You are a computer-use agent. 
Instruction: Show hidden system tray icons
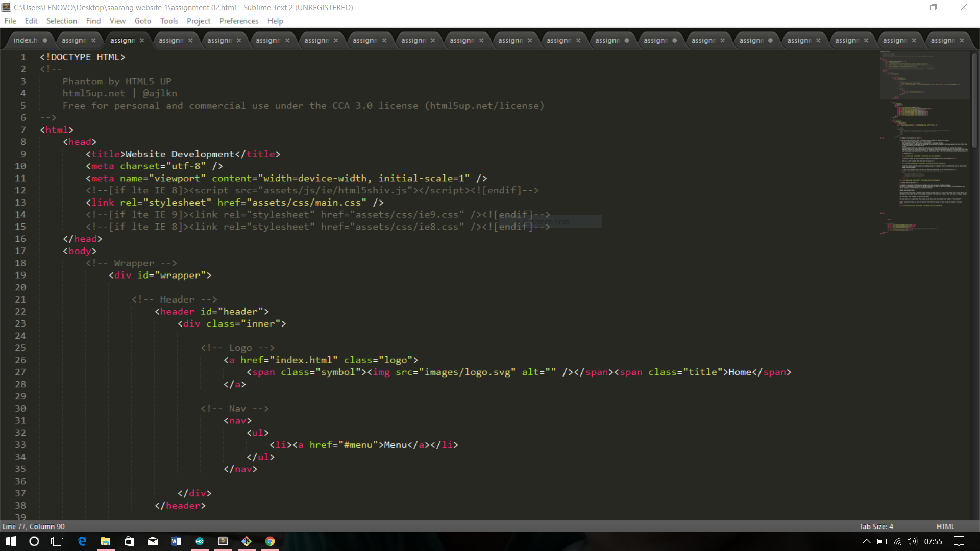[x=866, y=541]
